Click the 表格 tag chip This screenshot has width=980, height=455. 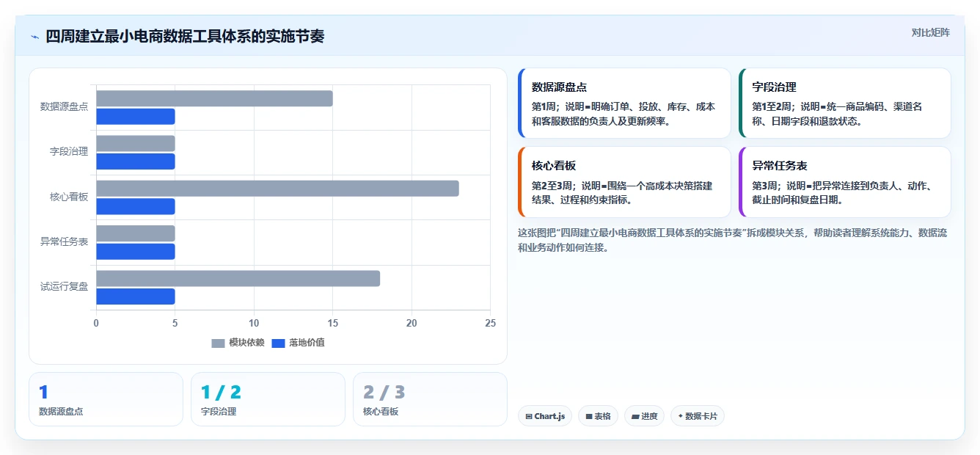598,416
